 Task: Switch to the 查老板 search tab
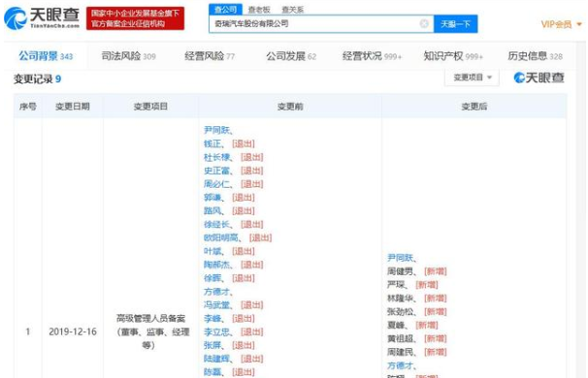pyautogui.click(x=259, y=10)
